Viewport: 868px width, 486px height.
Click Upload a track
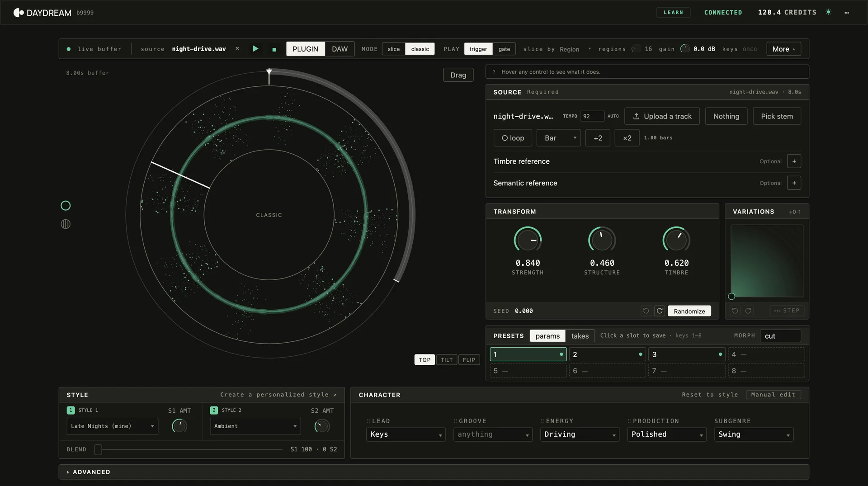tap(662, 116)
